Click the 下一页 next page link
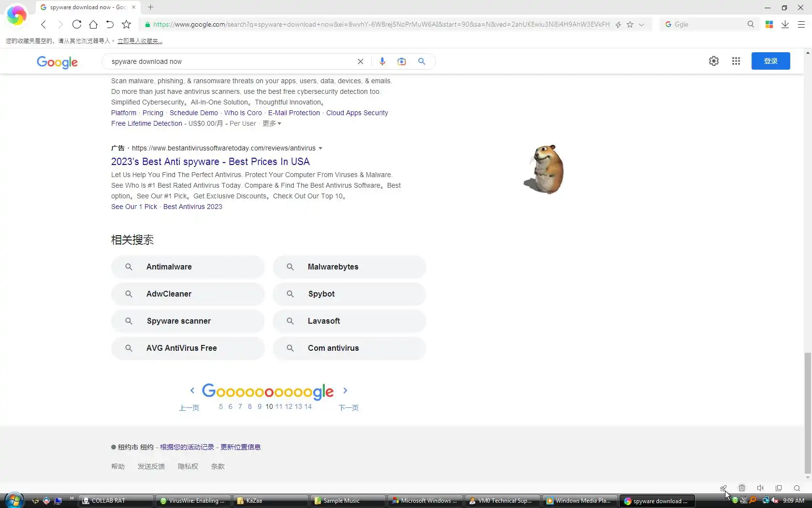This screenshot has height=508, width=812. point(348,408)
